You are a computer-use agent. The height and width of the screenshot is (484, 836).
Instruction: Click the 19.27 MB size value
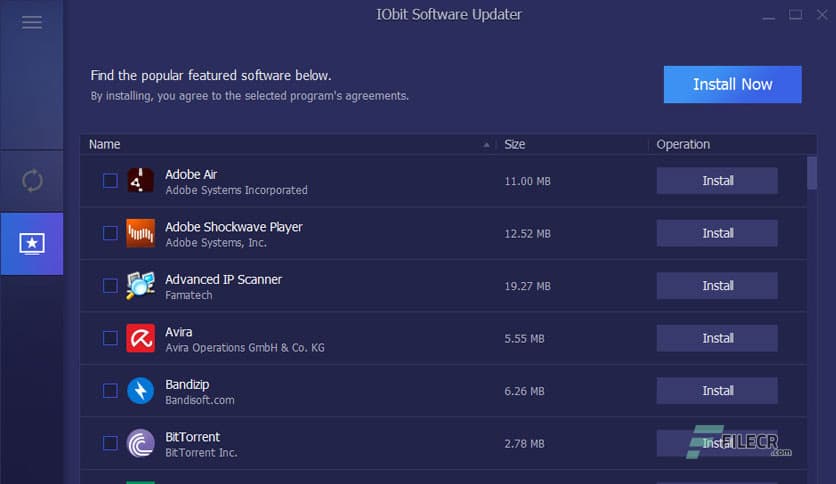[527, 286]
